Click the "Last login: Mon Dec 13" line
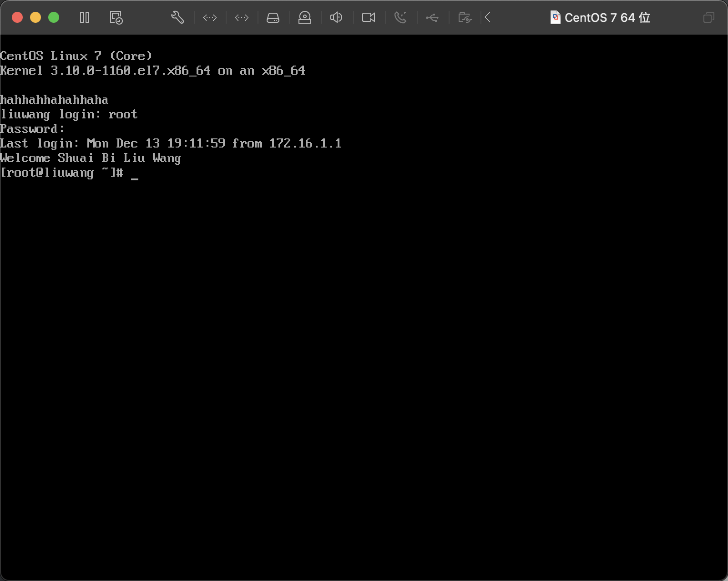Screen dimensions: 728x581 point(171,143)
